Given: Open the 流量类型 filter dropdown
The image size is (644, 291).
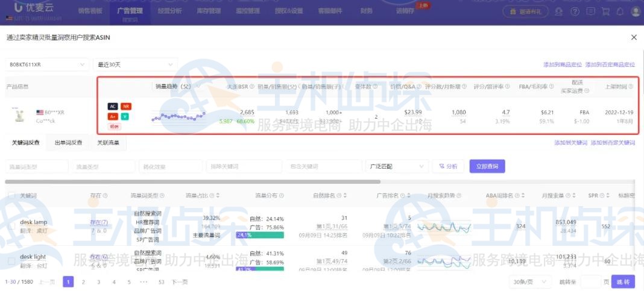Looking at the screenshot, I should [103, 166].
